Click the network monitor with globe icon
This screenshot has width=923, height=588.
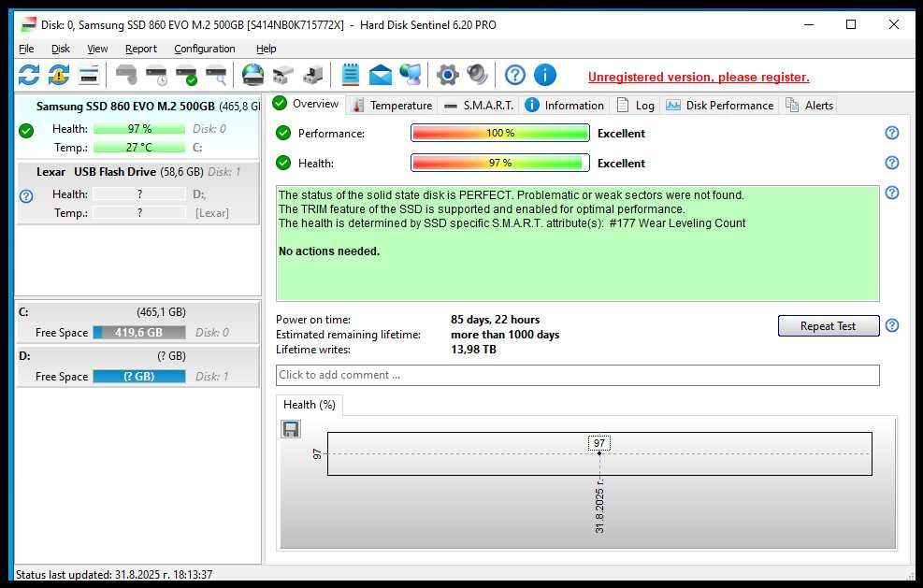[411, 76]
